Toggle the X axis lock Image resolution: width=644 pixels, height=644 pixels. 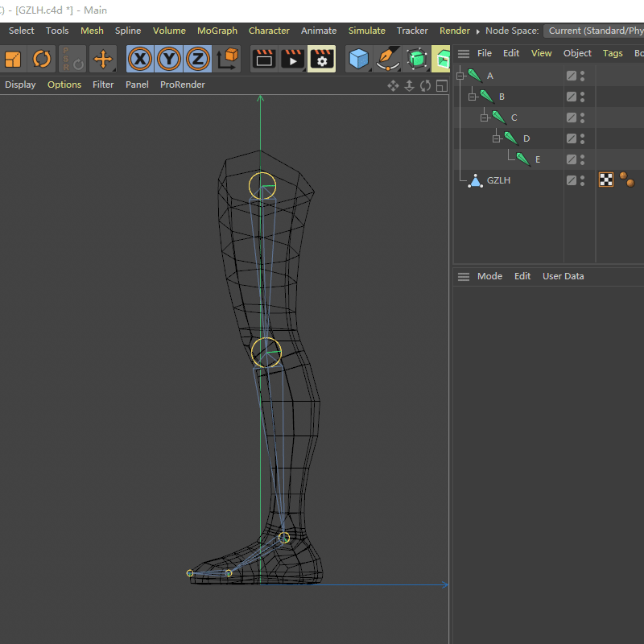(139, 59)
